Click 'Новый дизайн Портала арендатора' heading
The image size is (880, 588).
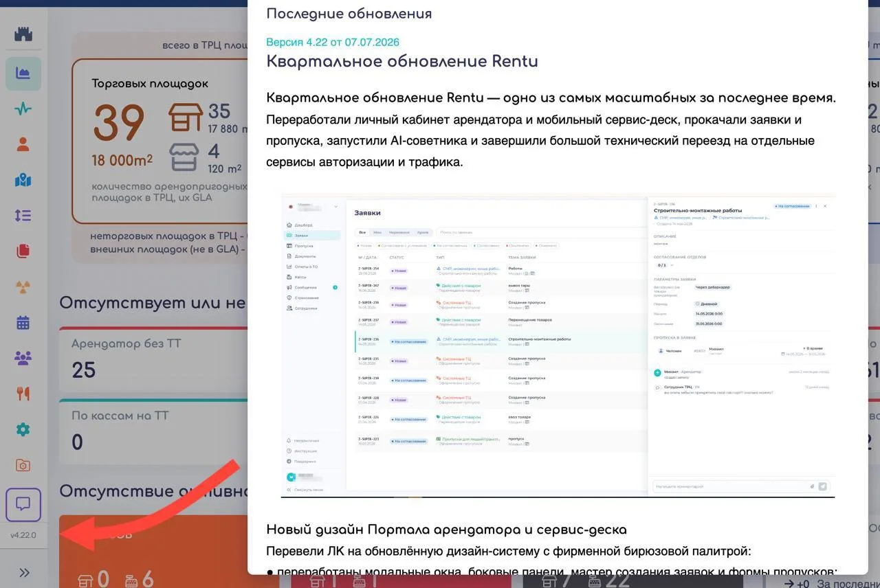[446, 530]
